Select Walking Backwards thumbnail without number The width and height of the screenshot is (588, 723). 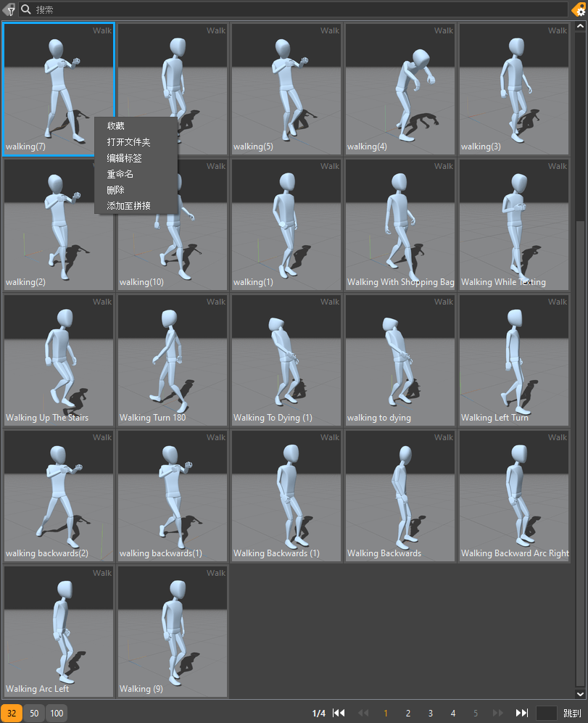[x=399, y=496]
